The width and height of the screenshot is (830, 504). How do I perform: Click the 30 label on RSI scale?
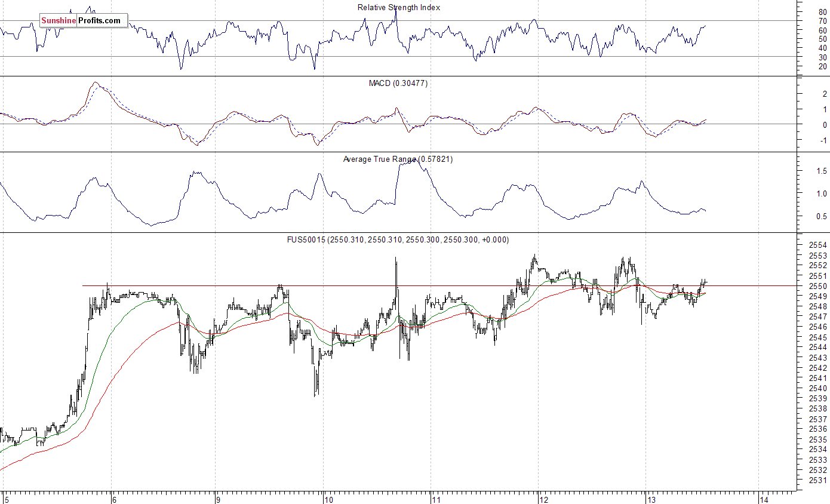tap(823, 57)
